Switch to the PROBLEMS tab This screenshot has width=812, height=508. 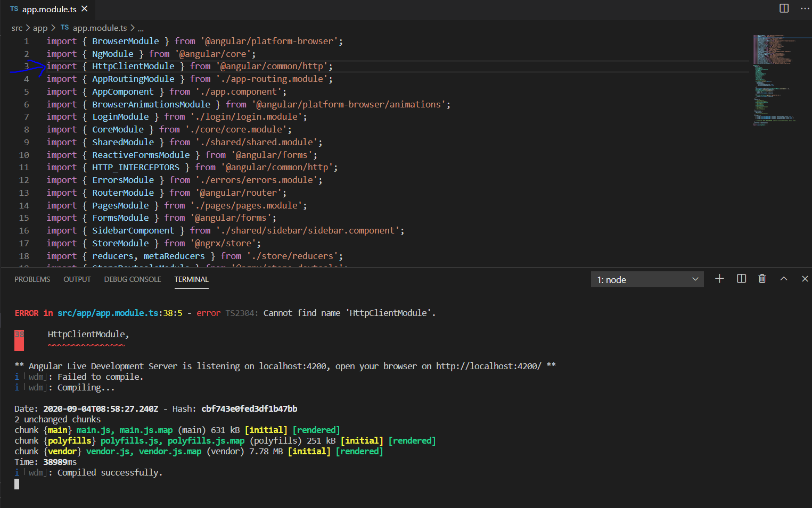(x=32, y=279)
